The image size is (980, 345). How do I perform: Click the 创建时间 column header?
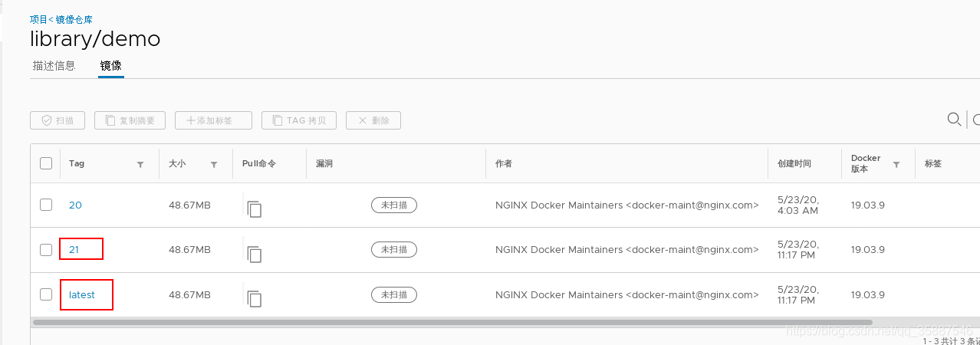click(794, 164)
